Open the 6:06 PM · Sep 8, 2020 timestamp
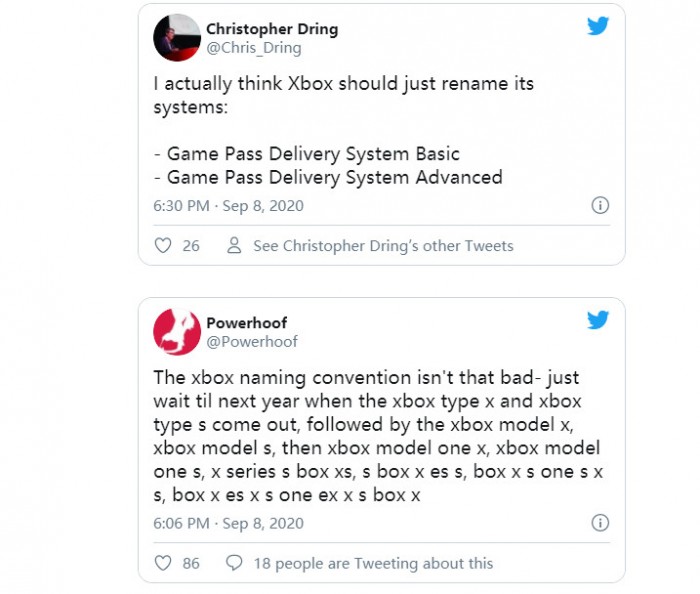Screen dimensions: 700x594 tap(228, 523)
